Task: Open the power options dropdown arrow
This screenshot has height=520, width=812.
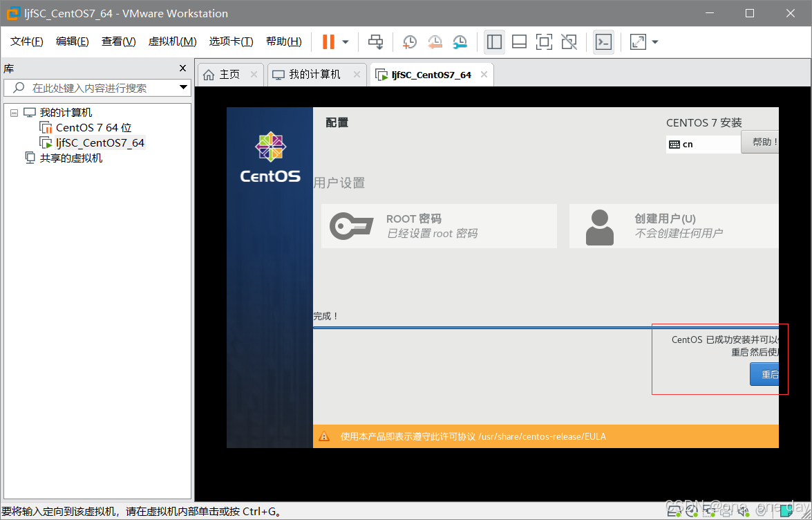Action: 346,42
